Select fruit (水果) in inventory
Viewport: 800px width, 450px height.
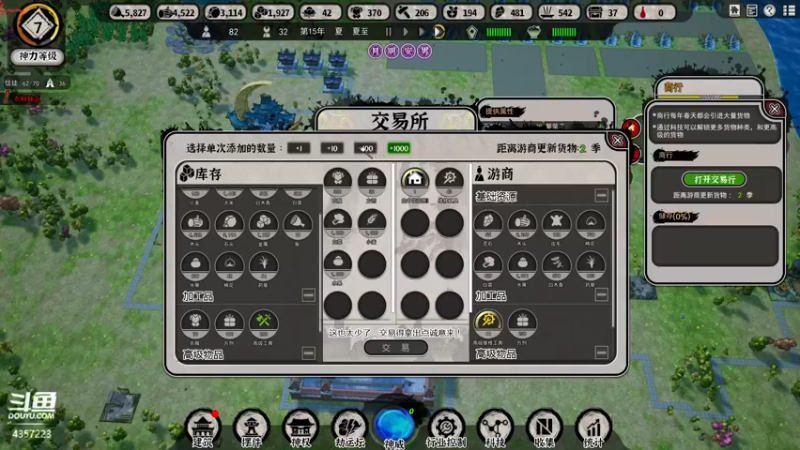point(195,267)
